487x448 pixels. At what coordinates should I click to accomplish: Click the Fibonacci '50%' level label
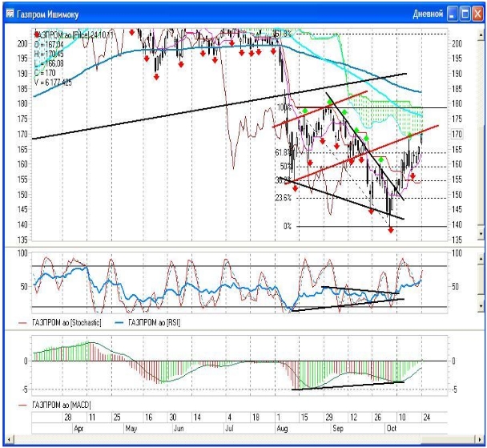(285, 167)
